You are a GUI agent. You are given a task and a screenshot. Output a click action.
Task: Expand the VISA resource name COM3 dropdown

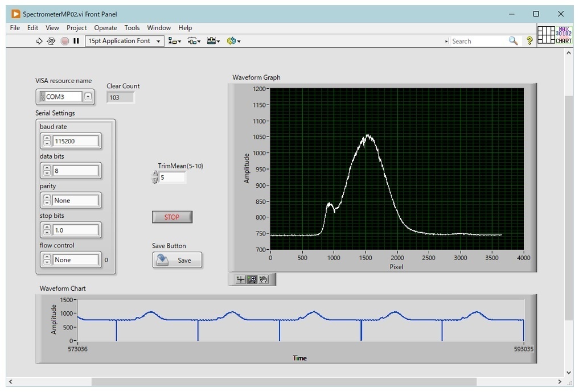(x=88, y=96)
